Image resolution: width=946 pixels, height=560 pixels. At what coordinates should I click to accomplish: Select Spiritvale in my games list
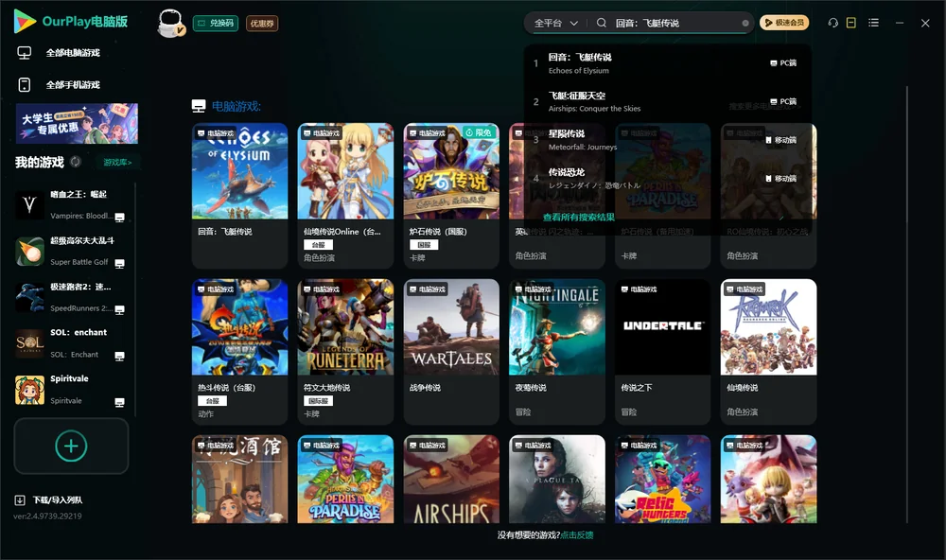click(72, 390)
